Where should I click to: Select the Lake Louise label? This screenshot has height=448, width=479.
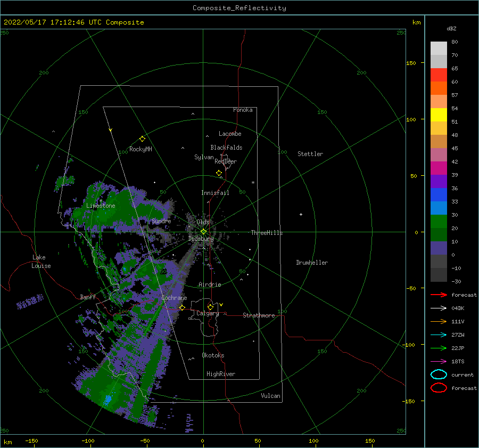pyautogui.click(x=41, y=262)
